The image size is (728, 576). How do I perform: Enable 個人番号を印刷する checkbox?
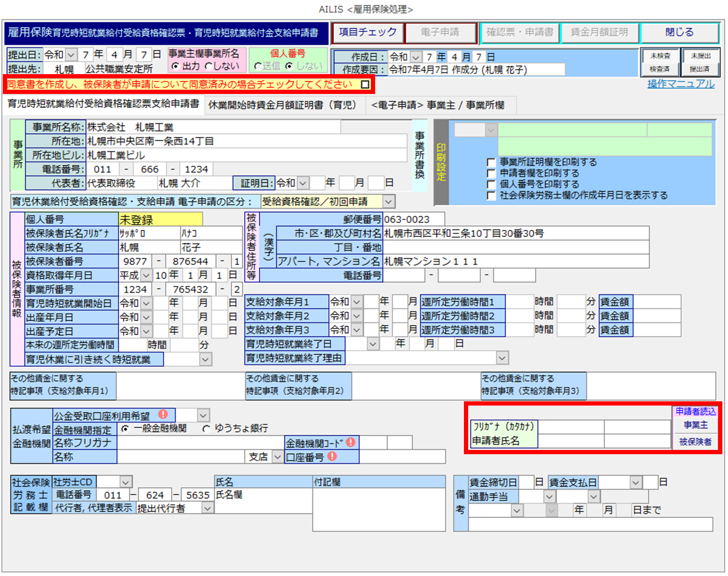(491, 185)
